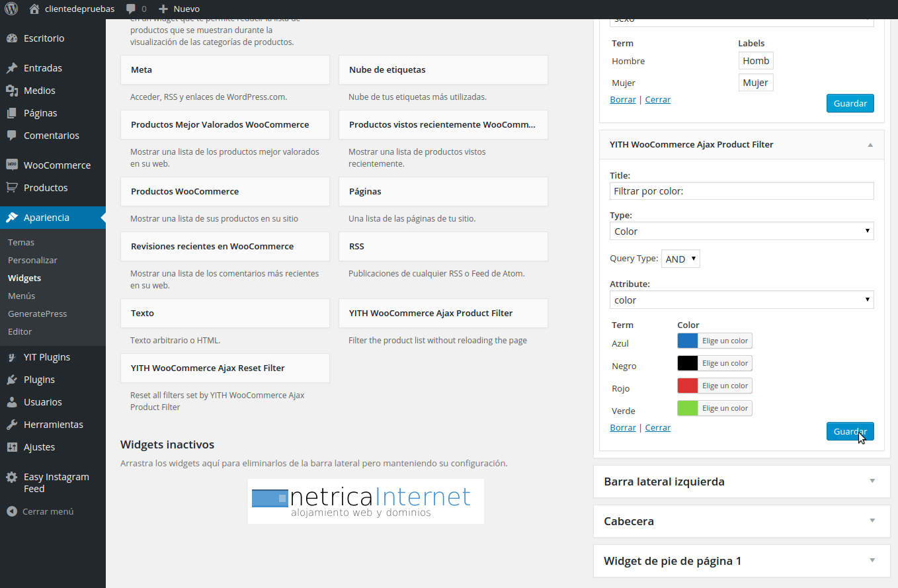The width and height of the screenshot is (898, 588).
Task: Open the comments bubble icon in top bar
Action: [x=131, y=9]
